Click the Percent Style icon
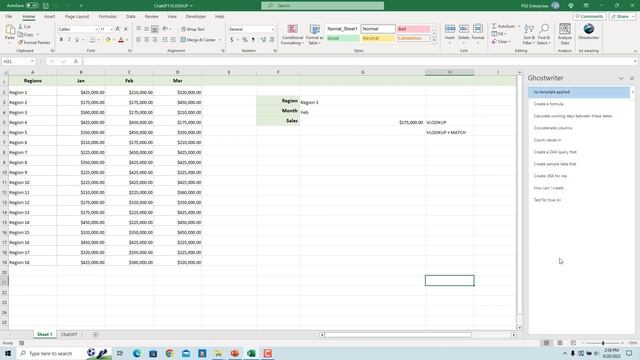The image size is (640, 360). pyautogui.click(x=245, y=40)
